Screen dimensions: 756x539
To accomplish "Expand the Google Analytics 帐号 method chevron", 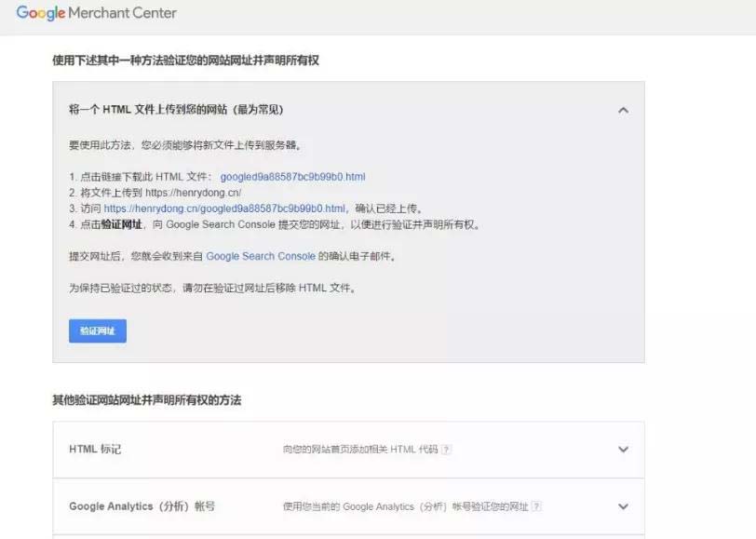I will pyautogui.click(x=623, y=506).
